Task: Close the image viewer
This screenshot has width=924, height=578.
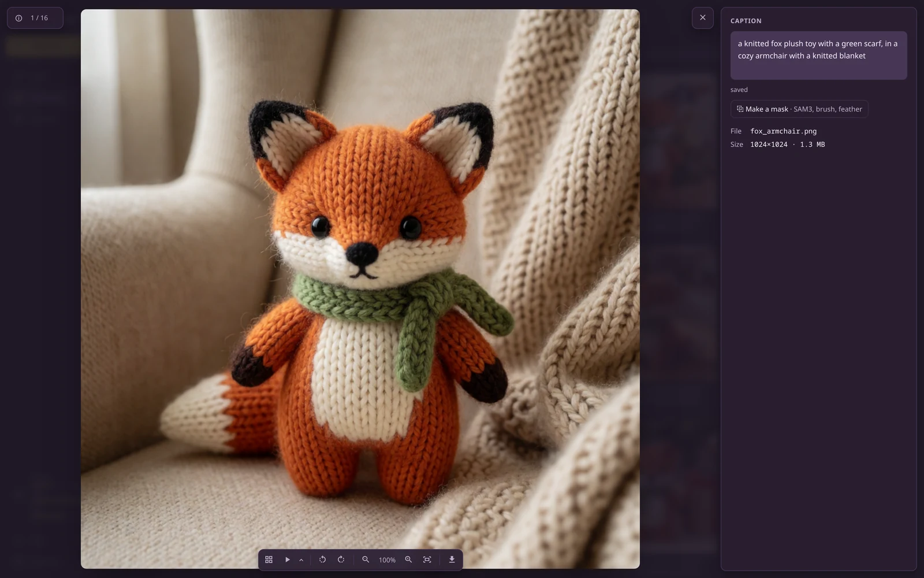Action: tap(703, 18)
